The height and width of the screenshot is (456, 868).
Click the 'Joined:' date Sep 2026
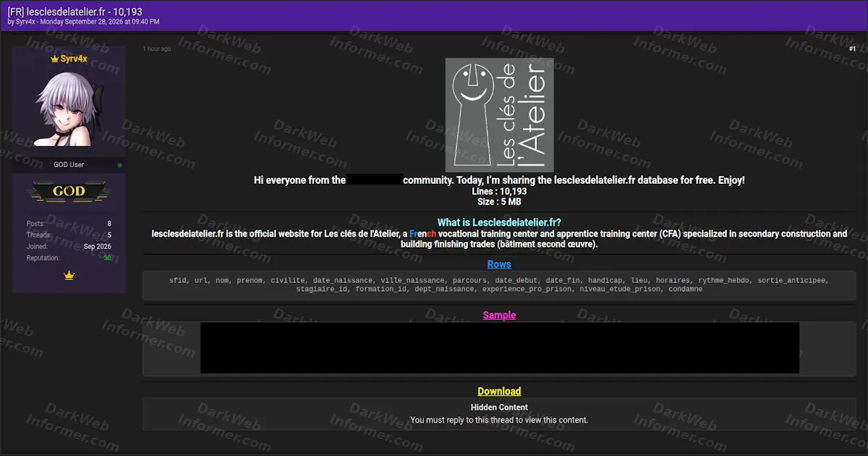pyautogui.click(x=98, y=246)
